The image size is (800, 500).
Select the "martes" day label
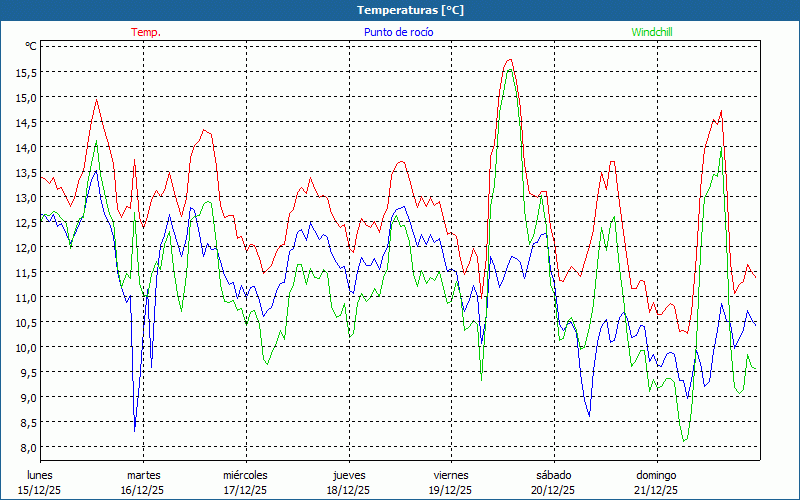coord(144,475)
